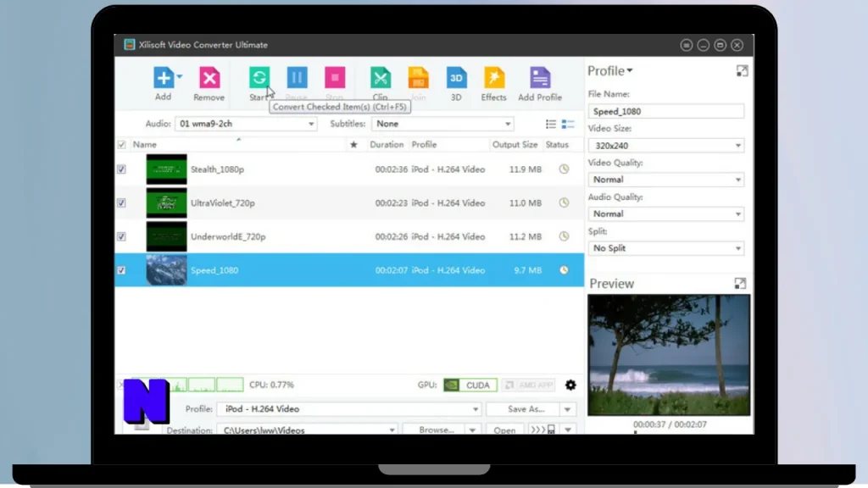Click the Remove icon in toolbar
Screen dimensions: 868x488
tap(209, 77)
